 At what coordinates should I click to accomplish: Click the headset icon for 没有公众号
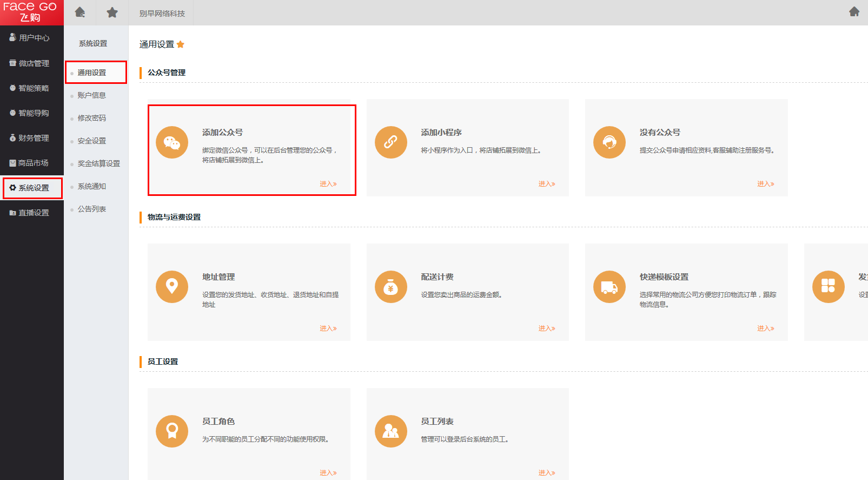click(609, 142)
